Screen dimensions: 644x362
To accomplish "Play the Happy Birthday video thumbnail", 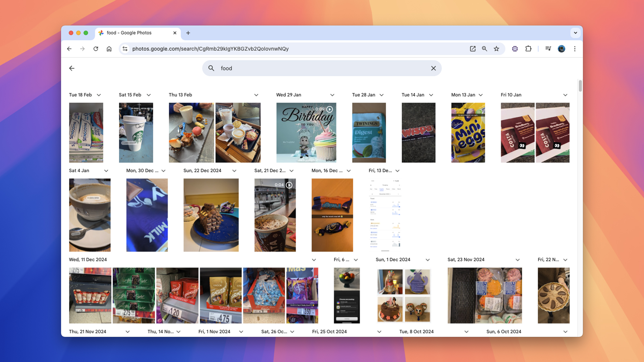I will click(x=306, y=133).
